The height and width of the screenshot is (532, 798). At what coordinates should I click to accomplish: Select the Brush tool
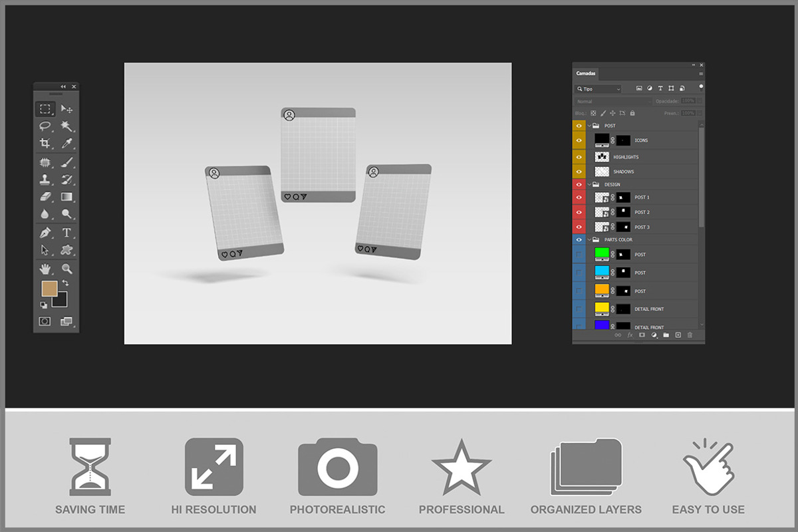tap(66, 162)
